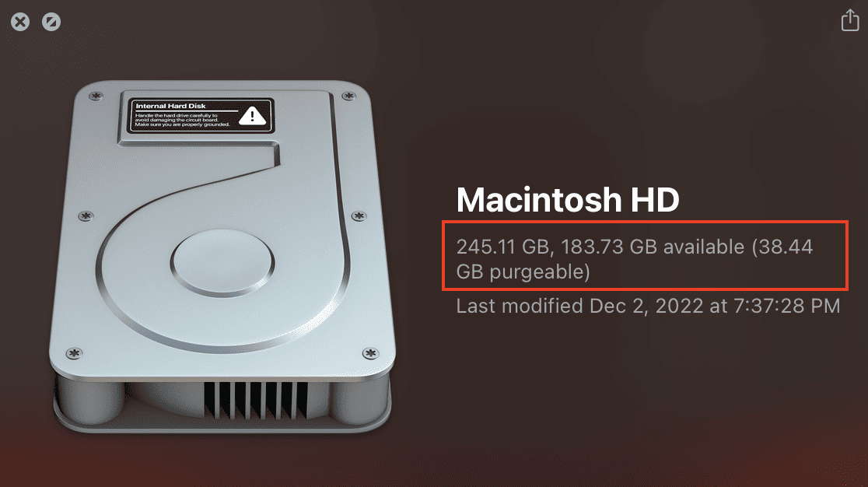Click the top-right screw on the drive
Screen dimensions: 868x487
(348, 96)
